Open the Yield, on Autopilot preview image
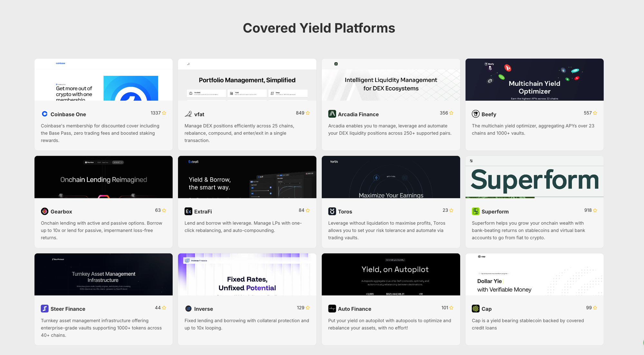Image resolution: width=644 pixels, height=355 pixels. click(391, 274)
